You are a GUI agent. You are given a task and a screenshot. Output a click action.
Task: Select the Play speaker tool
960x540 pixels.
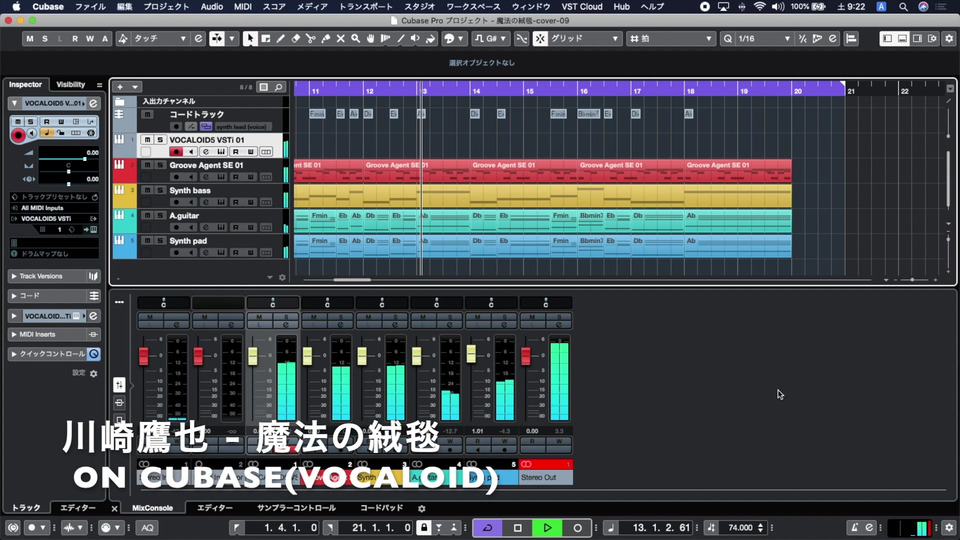[x=415, y=39]
